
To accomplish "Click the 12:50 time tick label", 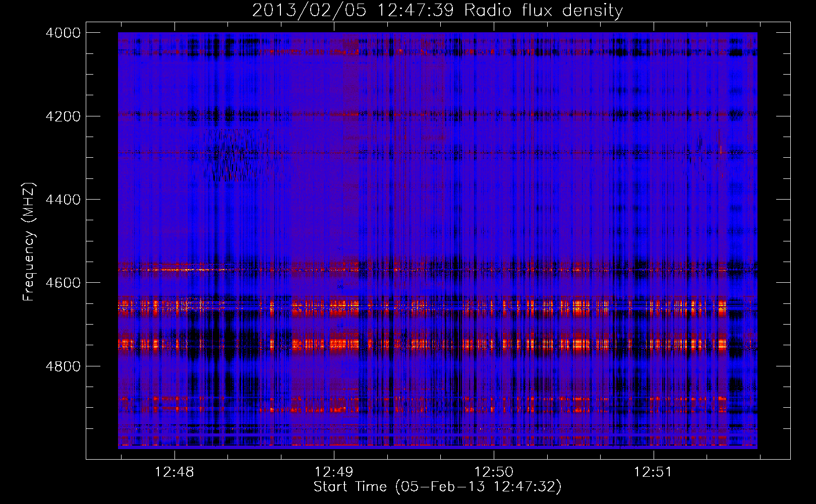I will (493, 472).
